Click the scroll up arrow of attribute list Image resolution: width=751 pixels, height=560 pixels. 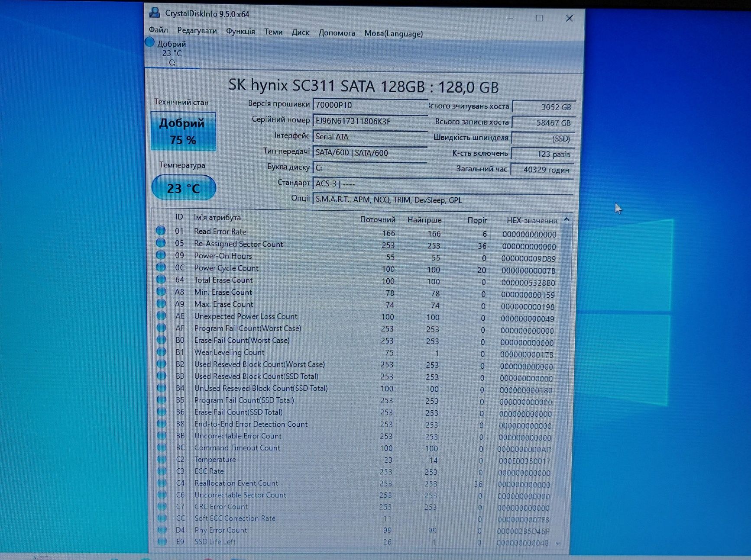(x=566, y=220)
